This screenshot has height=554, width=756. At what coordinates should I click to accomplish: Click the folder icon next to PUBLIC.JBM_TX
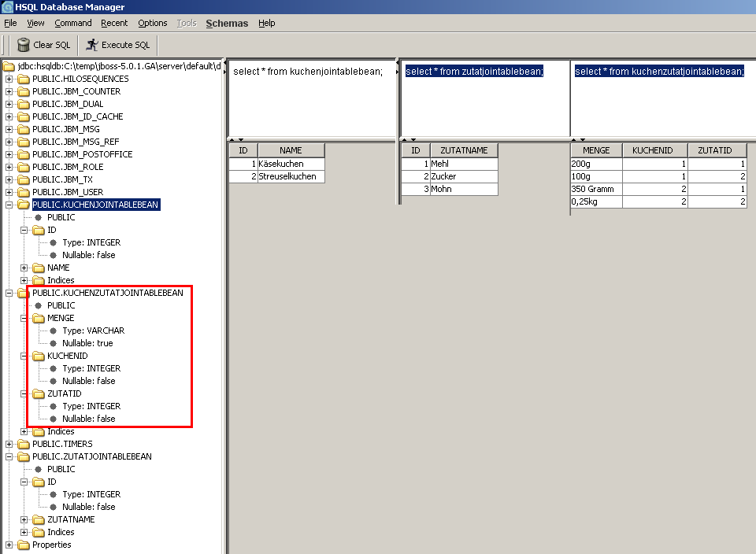(23, 179)
